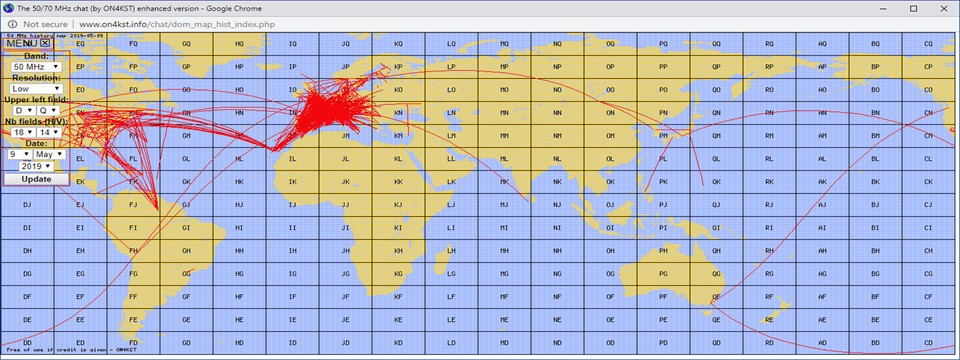This screenshot has width=960, height=360.
Task: Open the Resolution dropdown set to Low
Action: [37, 89]
